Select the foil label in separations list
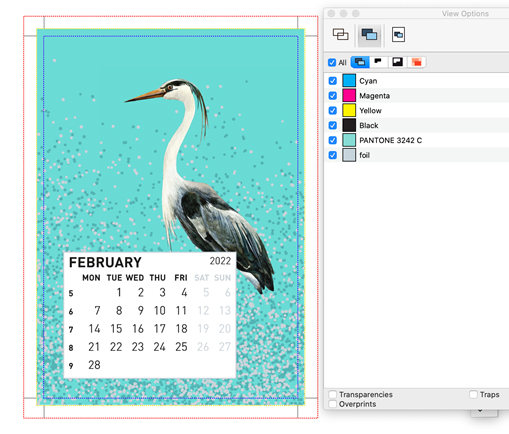The width and height of the screenshot is (509, 434). (x=364, y=155)
